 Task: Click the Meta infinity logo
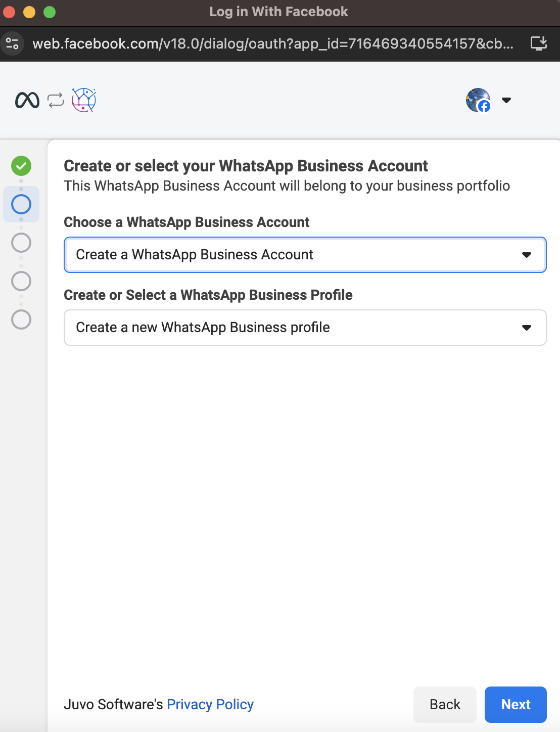pyautogui.click(x=27, y=100)
